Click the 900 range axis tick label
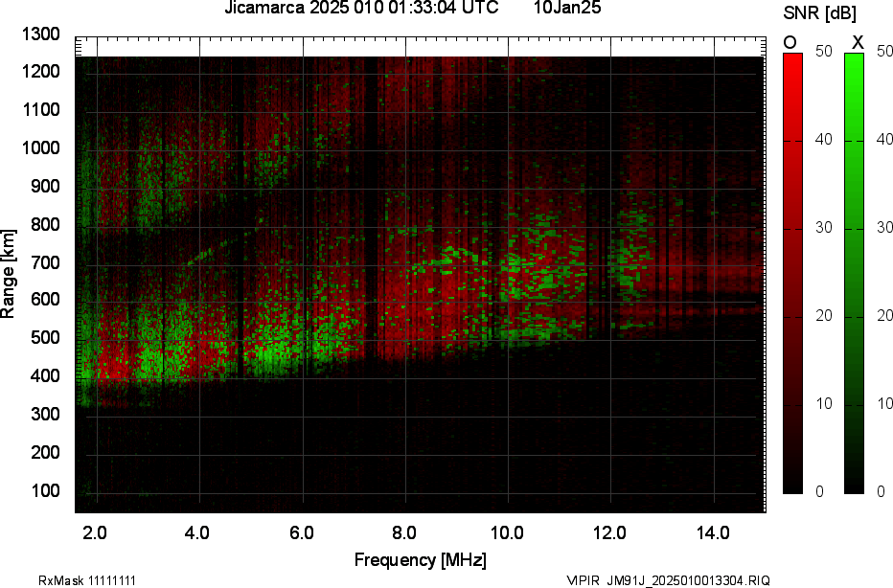Viewport: 893px width, 588px height. 45,186
